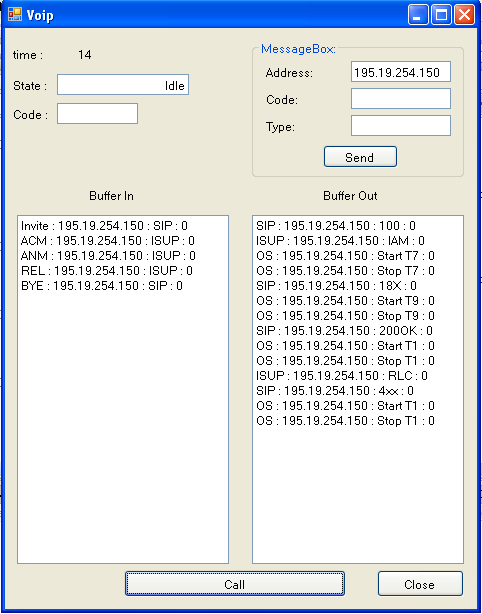
Task: Minimize the Voip window
Action: (x=418, y=15)
